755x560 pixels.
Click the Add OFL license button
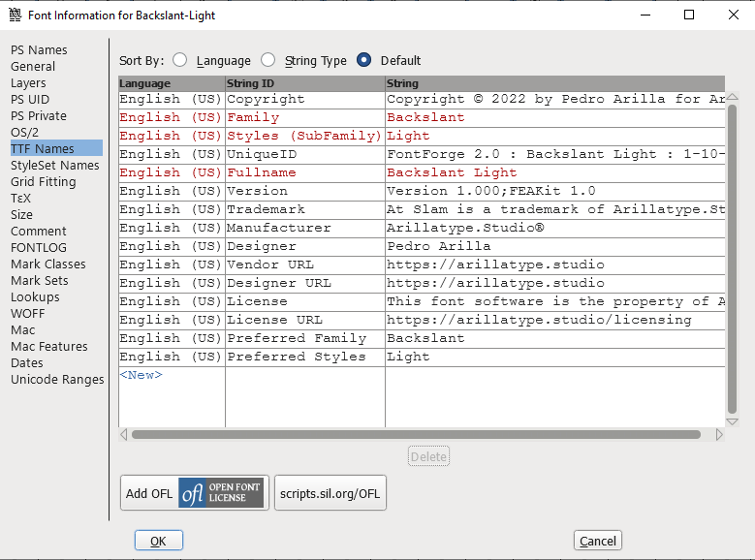pos(192,493)
